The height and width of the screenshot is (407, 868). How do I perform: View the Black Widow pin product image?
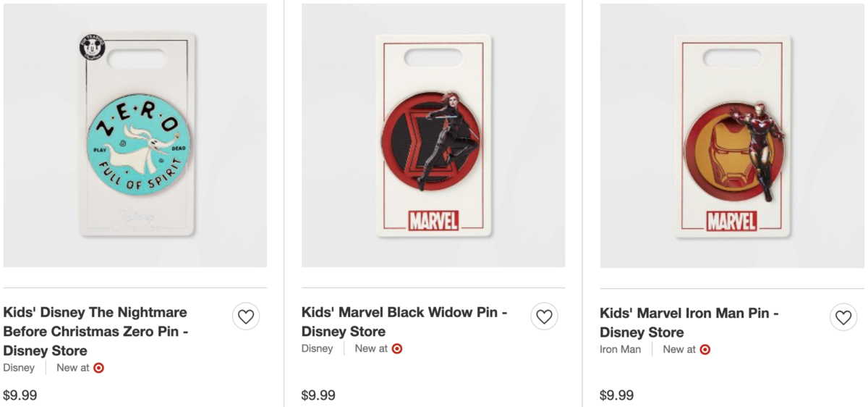point(433,135)
